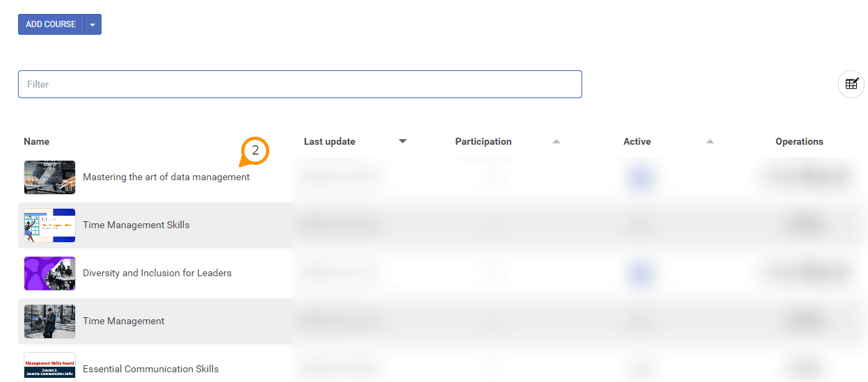Open Diversity and Inclusion for Leaders course
Screen dimensions: 868x382
(157, 273)
